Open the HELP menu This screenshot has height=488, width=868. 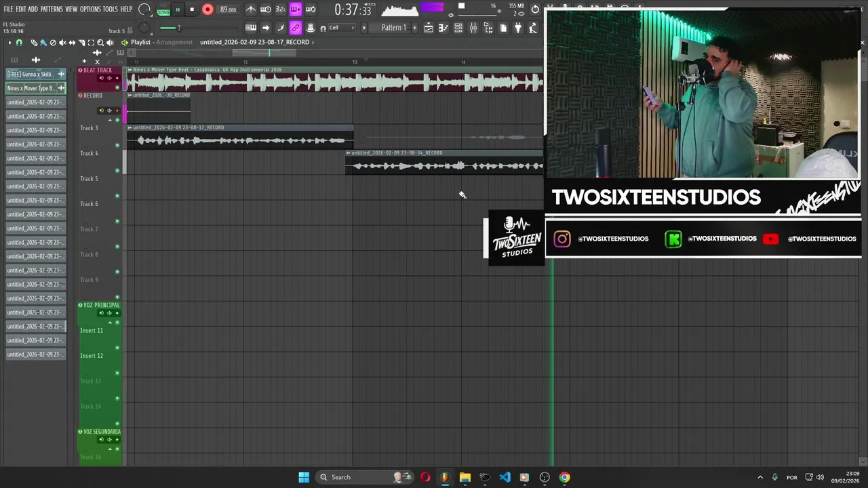pyautogui.click(x=126, y=9)
